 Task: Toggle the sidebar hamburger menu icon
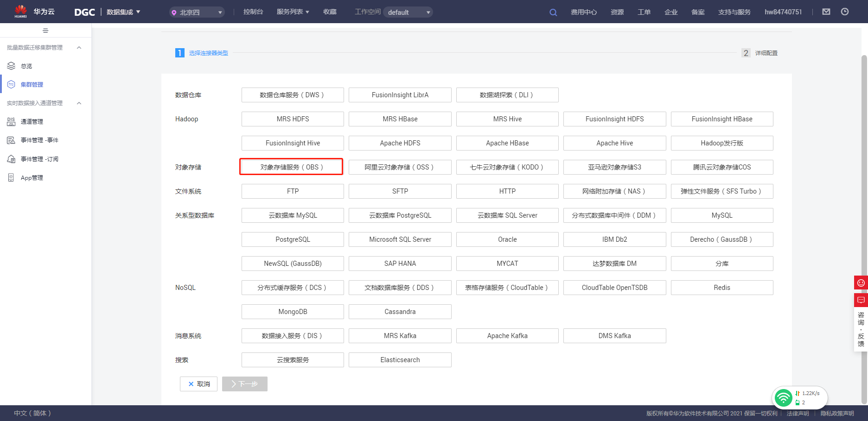coord(45,31)
